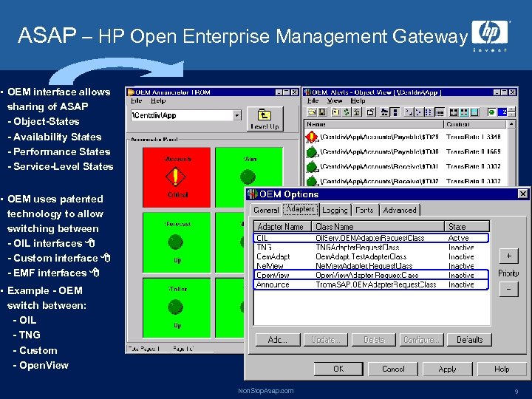
Task: Select the Accounts\Receive\$T002 alert row
Action: (x=406, y=181)
